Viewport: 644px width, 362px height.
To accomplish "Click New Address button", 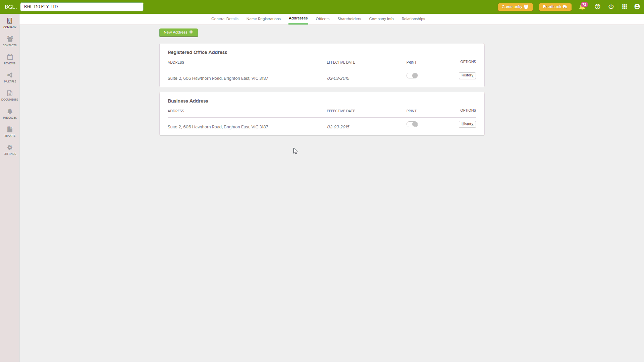I will (x=178, y=32).
